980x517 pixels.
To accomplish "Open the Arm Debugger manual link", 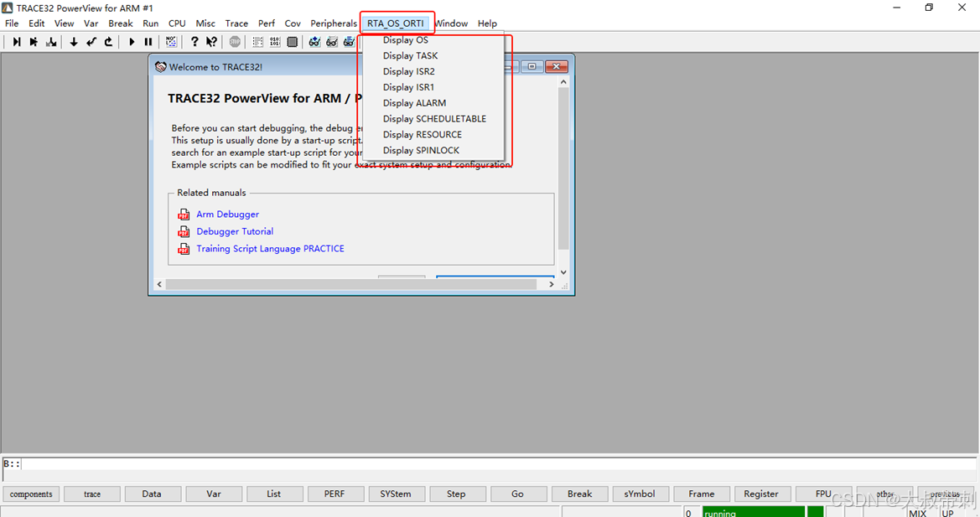I will 227,215.
